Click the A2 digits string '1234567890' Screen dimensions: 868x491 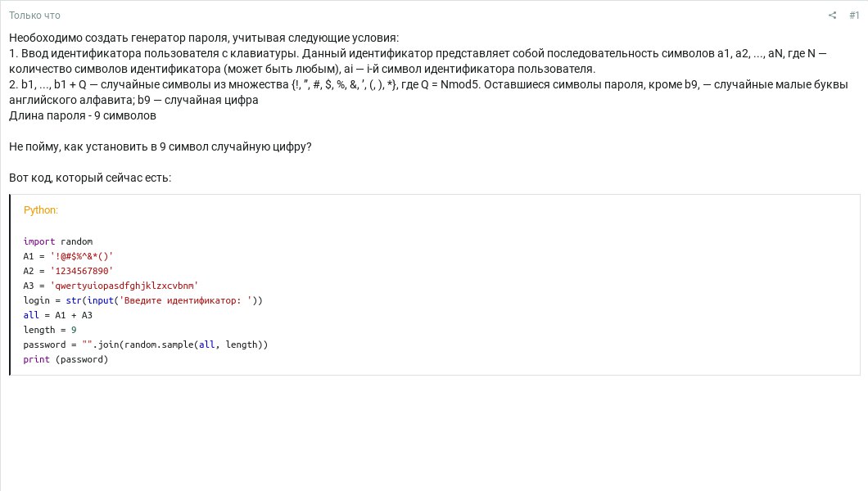point(82,271)
